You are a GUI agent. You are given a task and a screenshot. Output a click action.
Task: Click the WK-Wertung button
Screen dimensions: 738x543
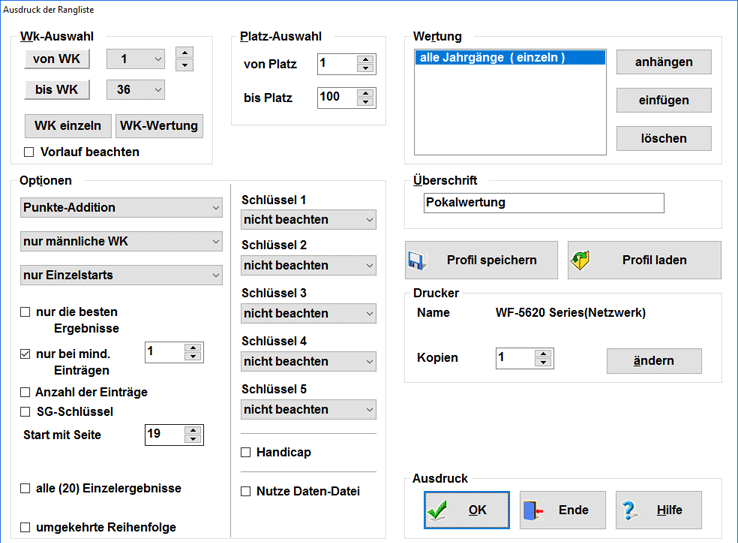[x=159, y=126]
